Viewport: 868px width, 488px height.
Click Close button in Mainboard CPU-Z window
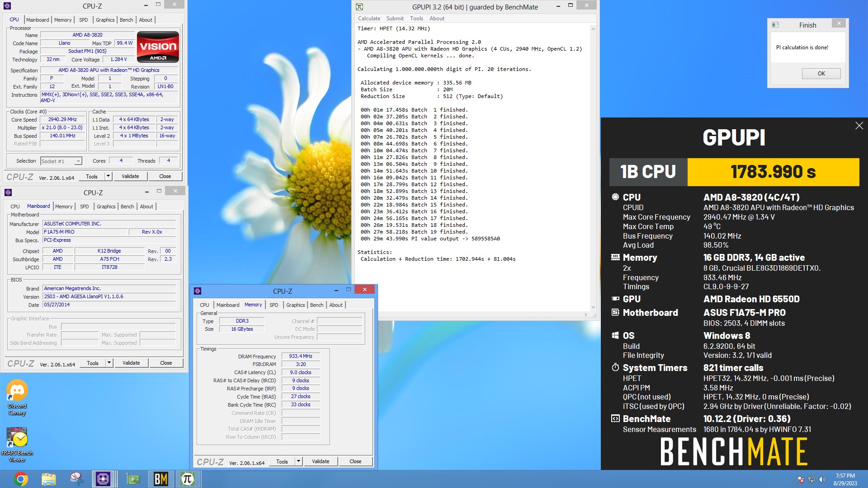pyautogui.click(x=166, y=363)
